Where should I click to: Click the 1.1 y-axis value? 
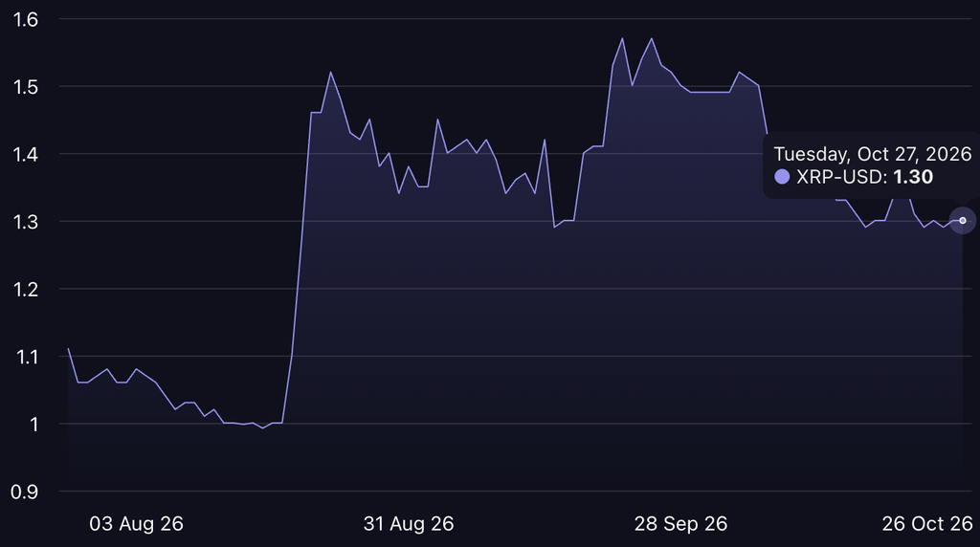point(26,357)
